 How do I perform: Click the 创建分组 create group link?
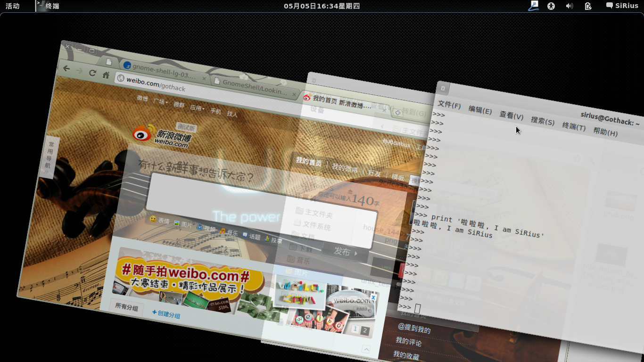point(166,314)
